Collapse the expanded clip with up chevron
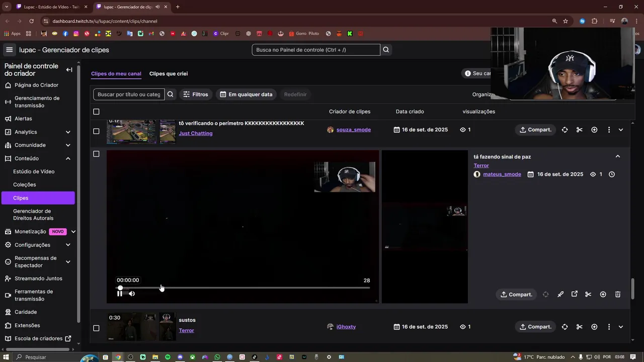 coord(618,156)
